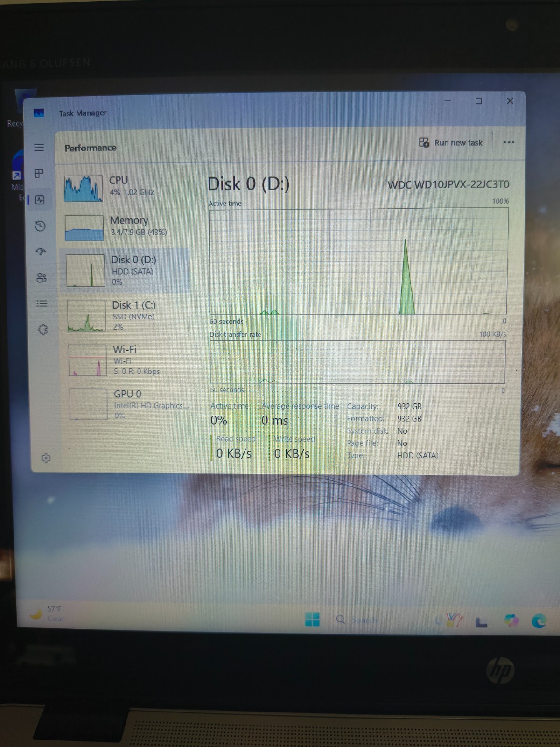Open the weather widget showing 57°F

[47, 613]
